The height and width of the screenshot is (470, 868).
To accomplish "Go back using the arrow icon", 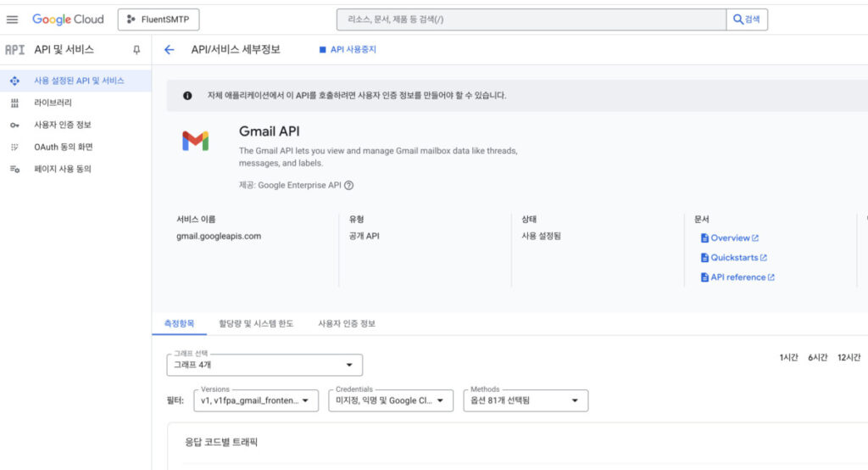I will point(170,50).
